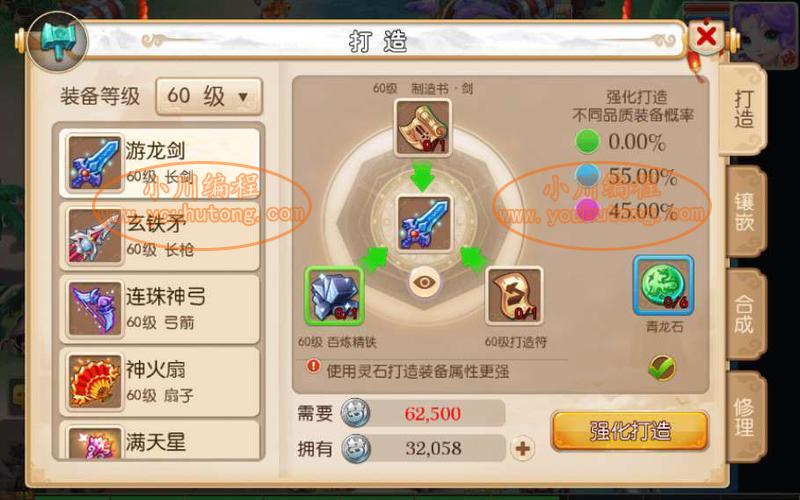Click the 强化打造 button
The height and width of the screenshot is (500, 800).
[x=630, y=431]
